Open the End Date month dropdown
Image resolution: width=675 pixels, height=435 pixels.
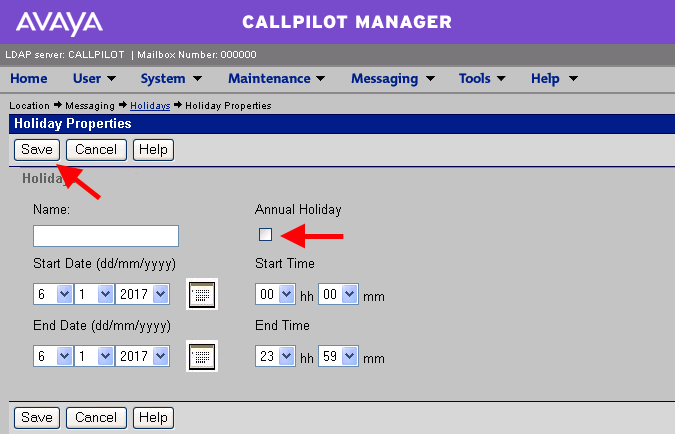(x=94, y=356)
